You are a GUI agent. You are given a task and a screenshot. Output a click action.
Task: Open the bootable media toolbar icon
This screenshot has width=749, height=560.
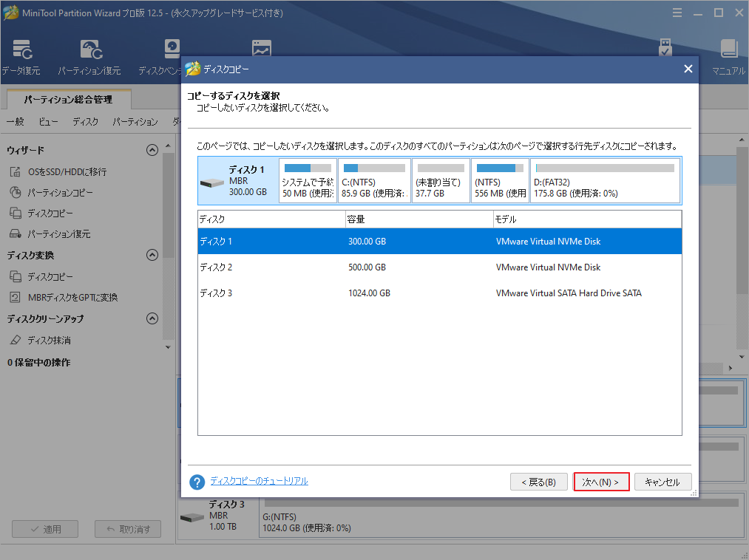pos(665,47)
